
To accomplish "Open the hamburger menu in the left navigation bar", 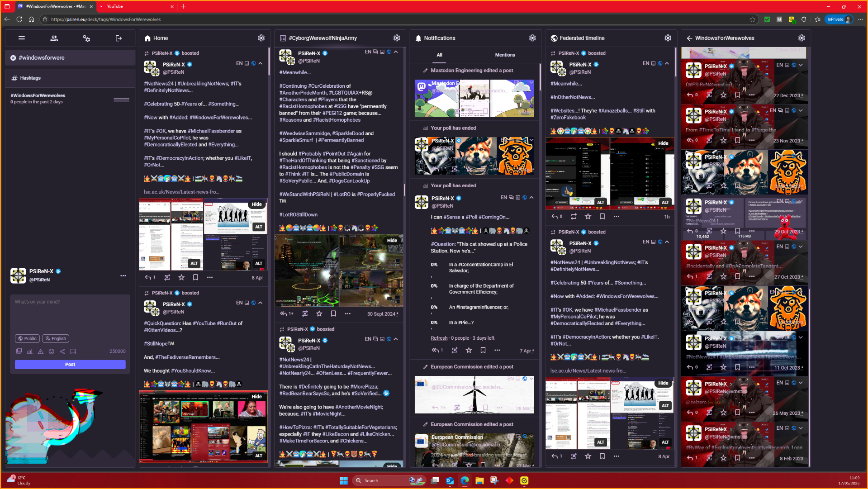I will 21,38.
